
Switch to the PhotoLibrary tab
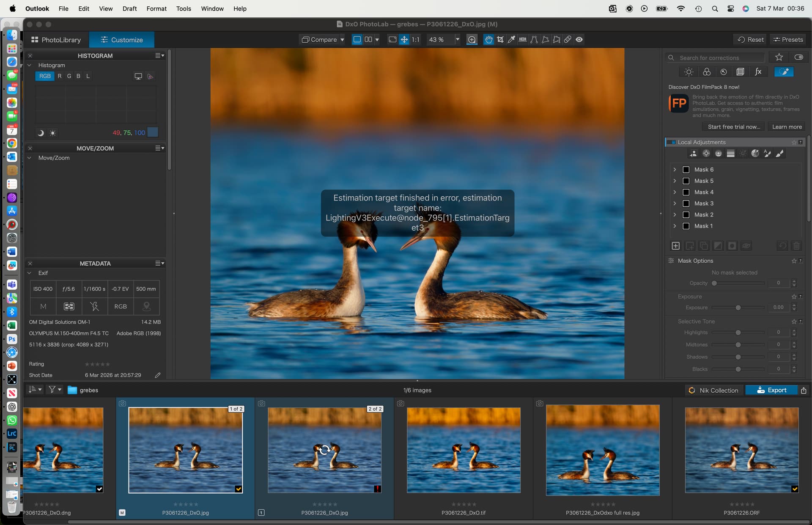[56, 40]
